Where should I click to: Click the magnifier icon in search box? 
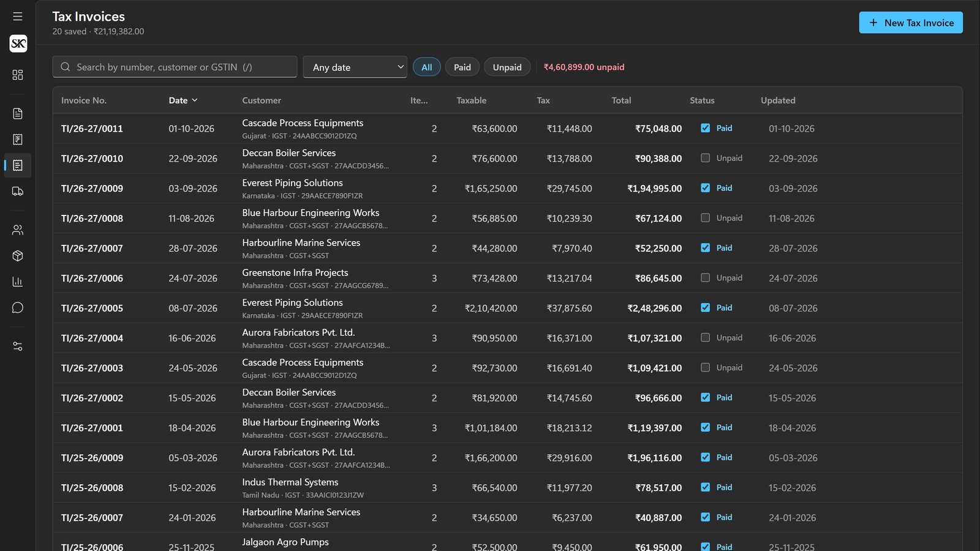click(x=66, y=67)
